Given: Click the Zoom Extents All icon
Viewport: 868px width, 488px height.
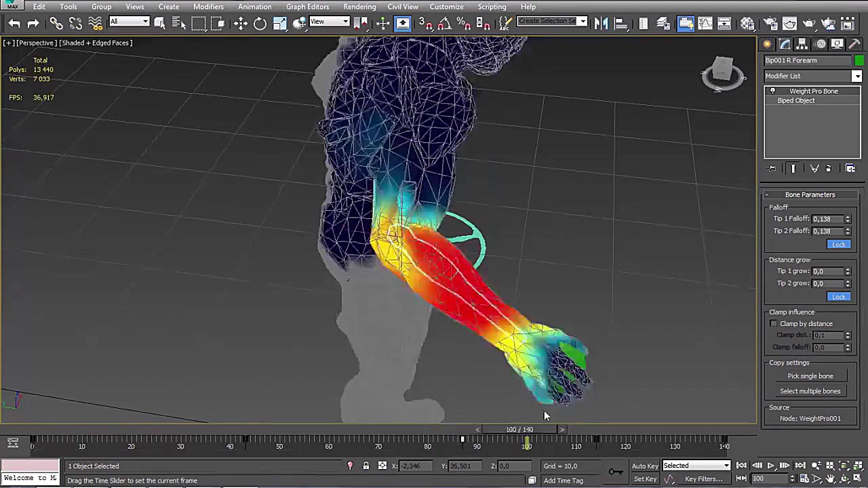Looking at the screenshot, I should tap(857, 466).
